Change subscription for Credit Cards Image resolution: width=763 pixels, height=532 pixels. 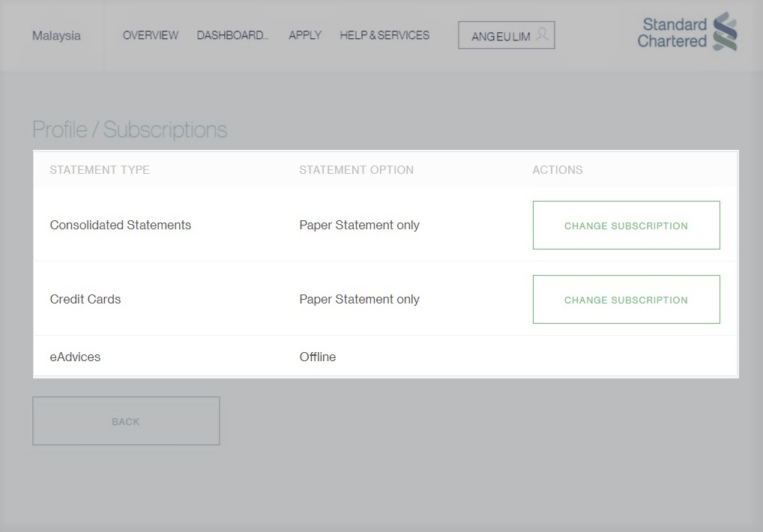pyautogui.click(x=626, y=299)
